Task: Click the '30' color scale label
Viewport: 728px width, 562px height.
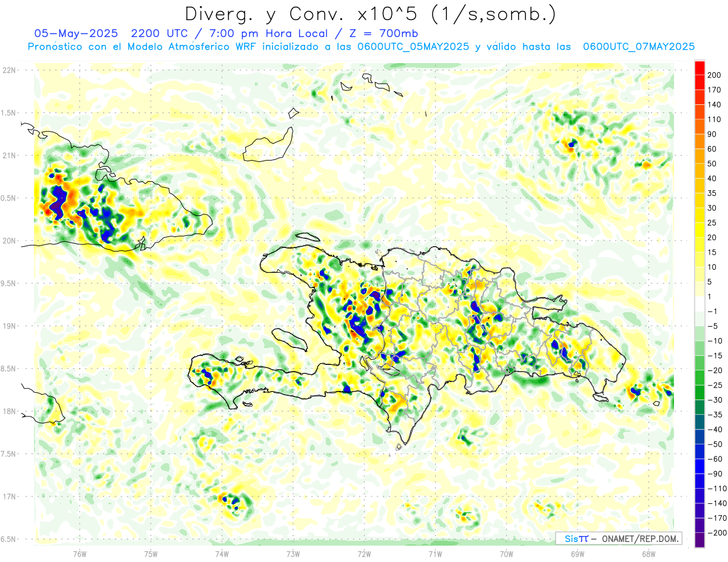Action: 713,208
